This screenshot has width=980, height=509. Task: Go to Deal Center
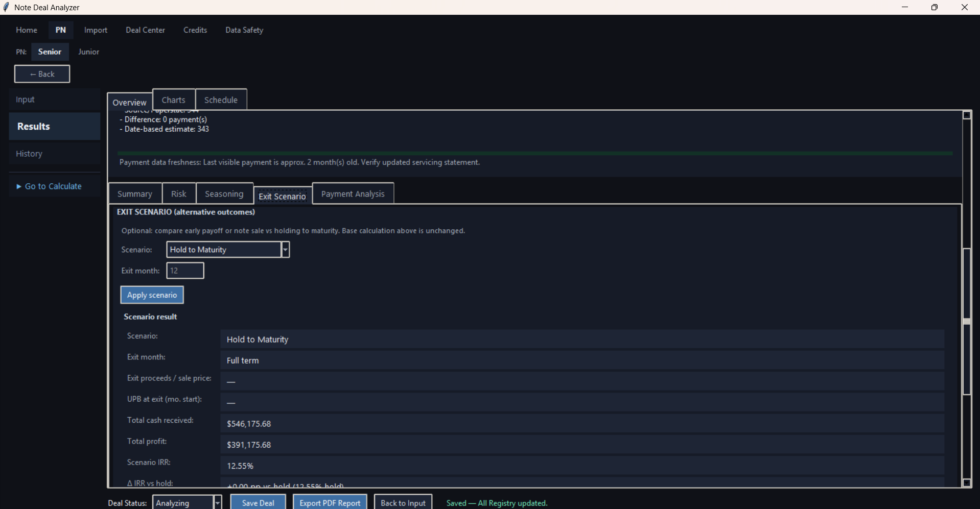tap(146, 30)
